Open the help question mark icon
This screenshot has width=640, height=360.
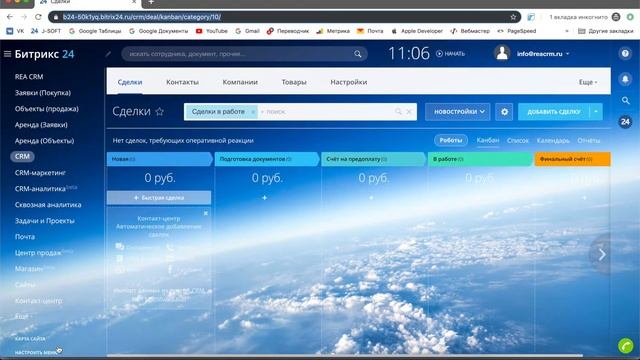pos(625,53)
